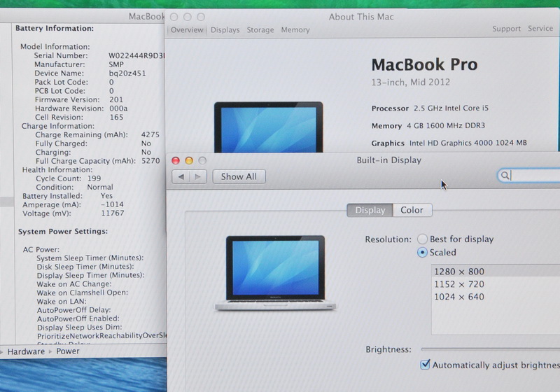
Task: Toggle Automatically adjust brightness checkbox
Action: (x=425, y=365)
